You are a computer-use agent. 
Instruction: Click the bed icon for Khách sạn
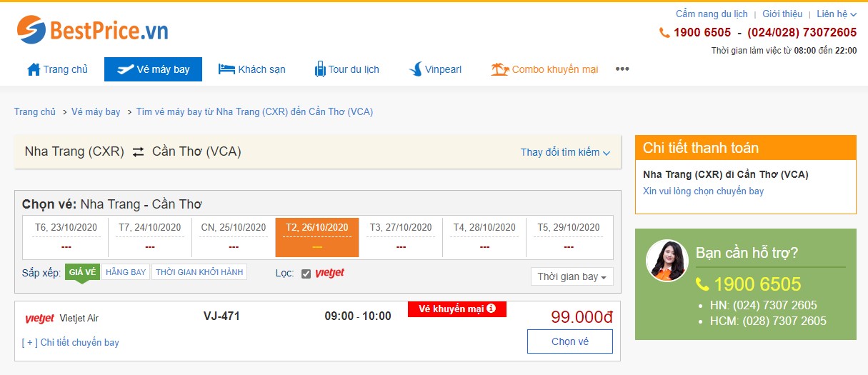(x=226, y=69)
